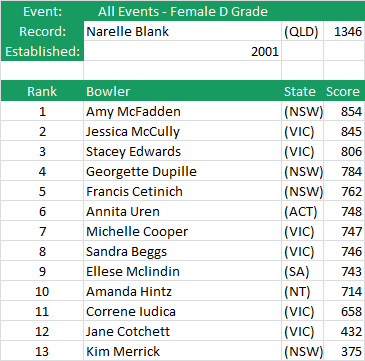Select the Amanda Hintz cell
Screen dimensions: 365x361
point(182,291)
